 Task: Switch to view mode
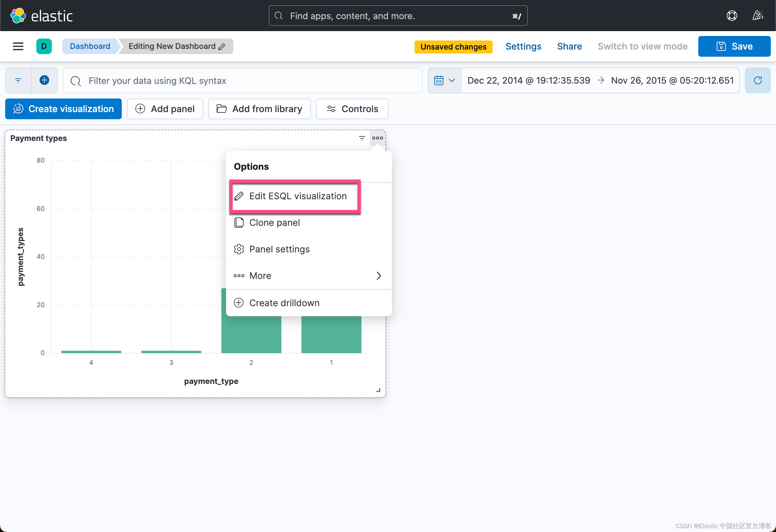click(x=642, y=46)
